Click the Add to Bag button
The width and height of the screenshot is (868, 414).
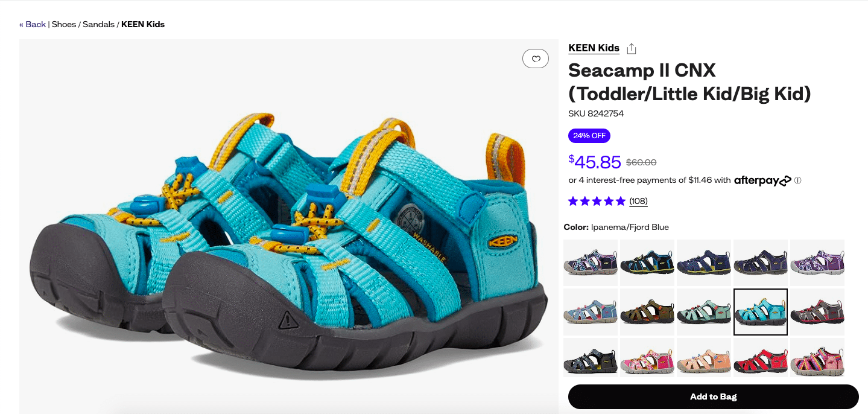713,396
